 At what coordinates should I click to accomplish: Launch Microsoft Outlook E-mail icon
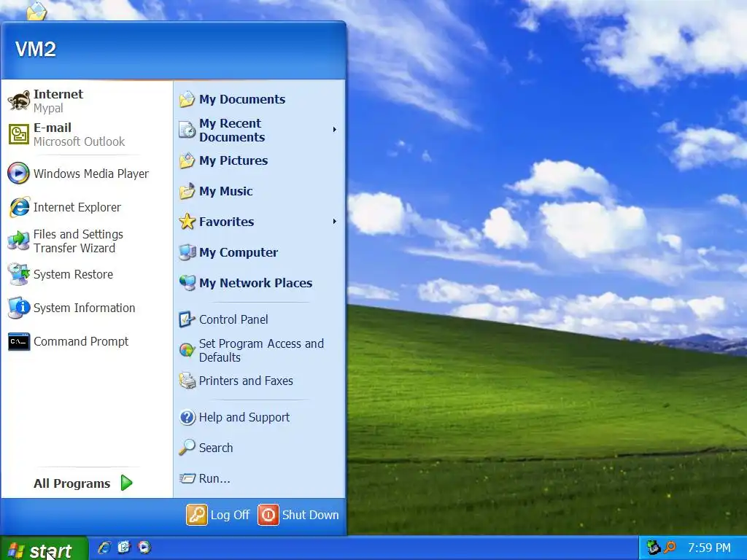point(19,135)
